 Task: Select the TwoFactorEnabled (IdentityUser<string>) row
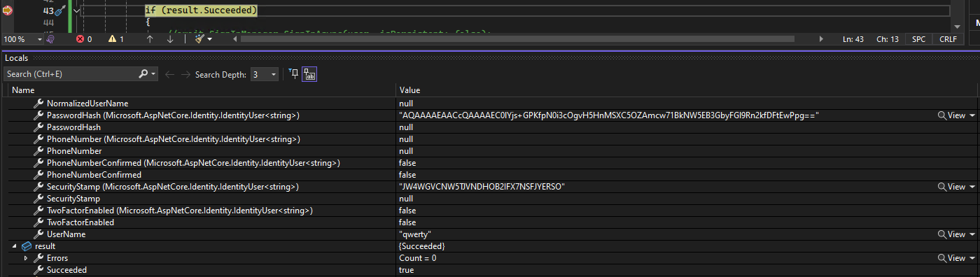pyautogui.click(x=490, y=211)
